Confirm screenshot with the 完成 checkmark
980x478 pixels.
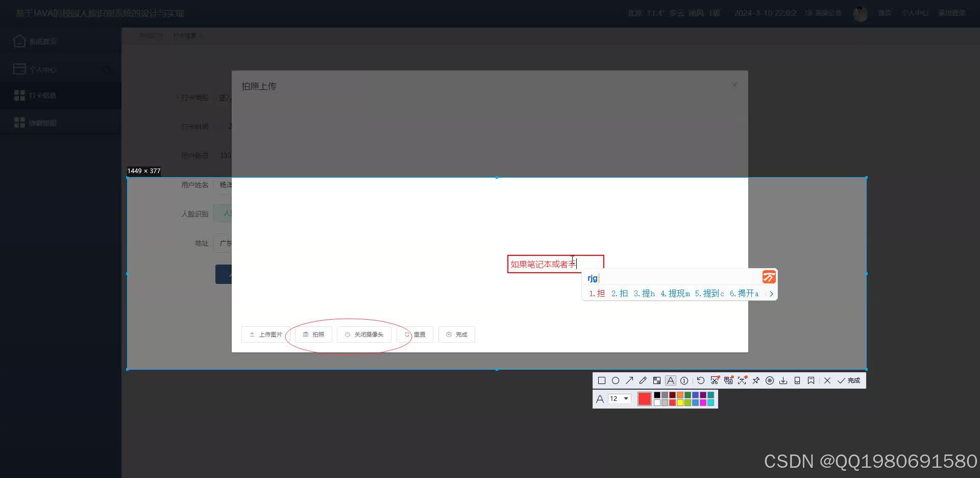click(x=849, y=380)
